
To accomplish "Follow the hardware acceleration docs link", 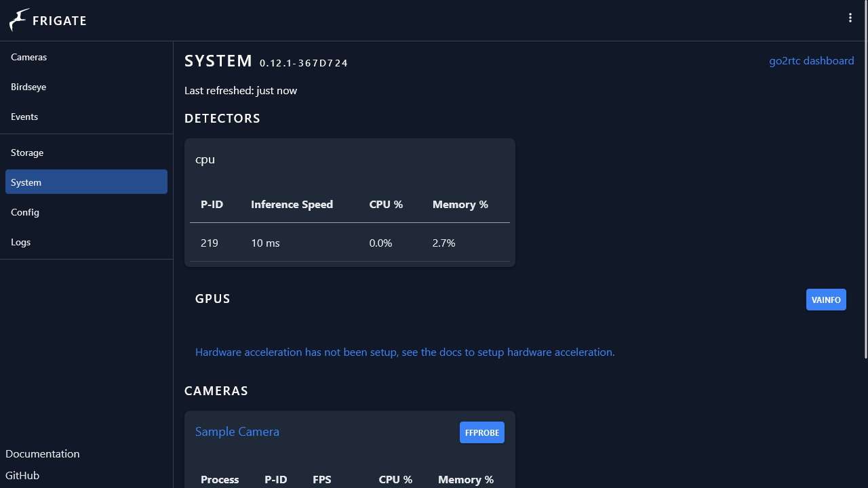I will (x=405, y=352).
